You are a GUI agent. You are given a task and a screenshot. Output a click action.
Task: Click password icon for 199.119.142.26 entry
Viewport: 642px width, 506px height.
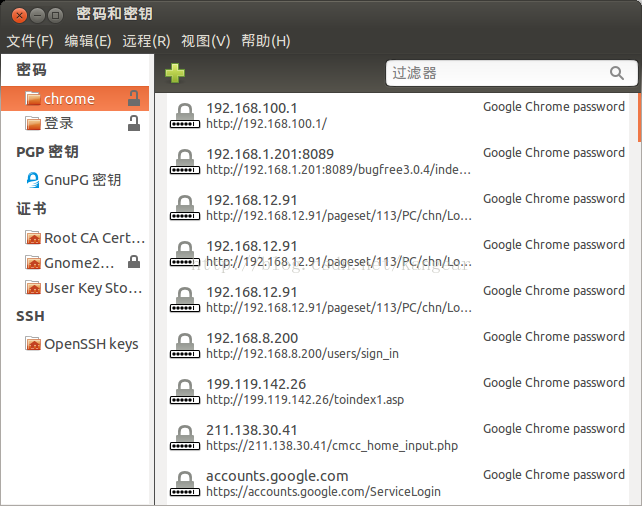click(185, 392)
